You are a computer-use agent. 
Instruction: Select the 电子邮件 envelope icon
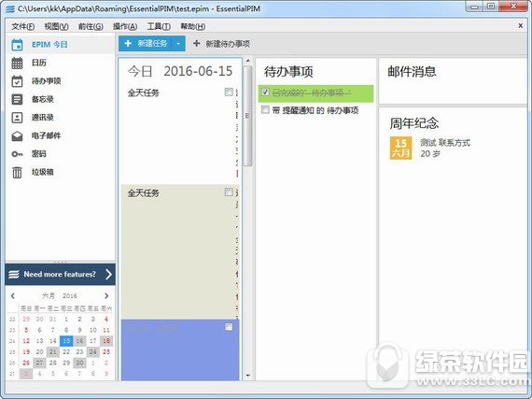(x=17, y=135)
